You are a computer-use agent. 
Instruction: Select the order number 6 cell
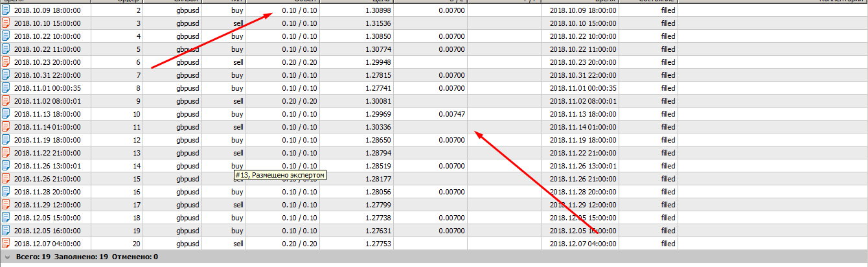click(139, 62)
